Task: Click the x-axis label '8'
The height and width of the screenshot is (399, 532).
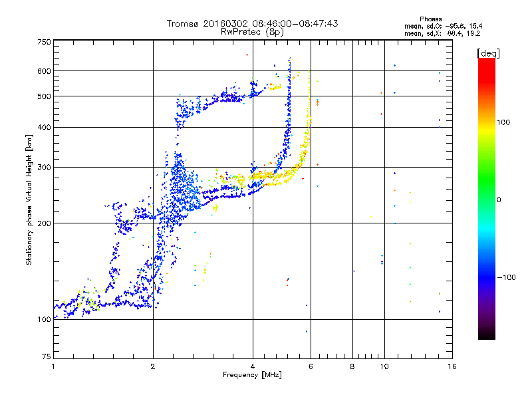Action: [352, 366]
